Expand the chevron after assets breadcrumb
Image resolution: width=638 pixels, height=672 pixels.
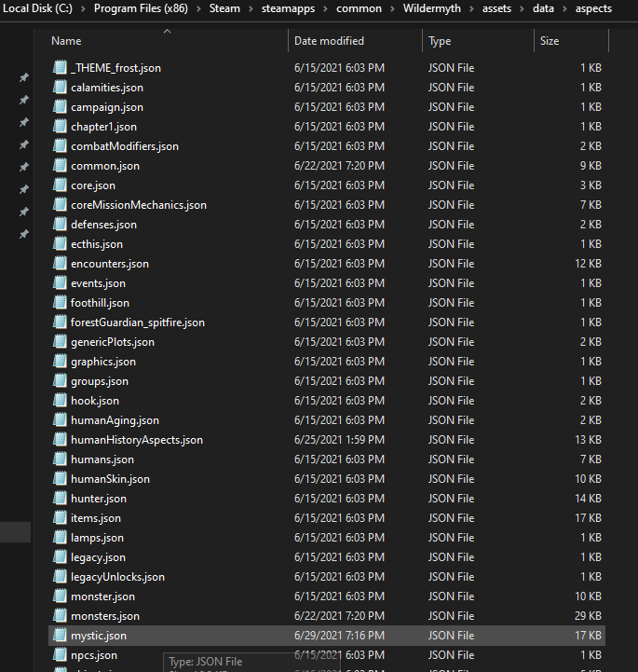point(522,9)
